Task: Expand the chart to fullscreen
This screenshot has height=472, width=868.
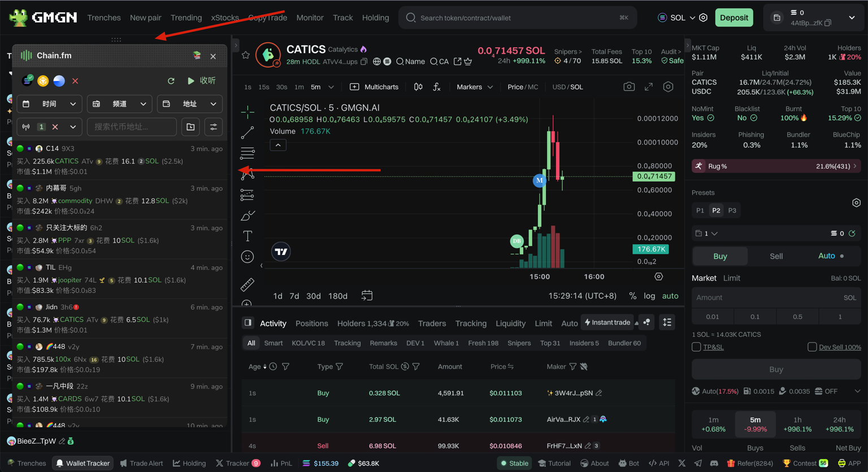Action: (649, 87)
